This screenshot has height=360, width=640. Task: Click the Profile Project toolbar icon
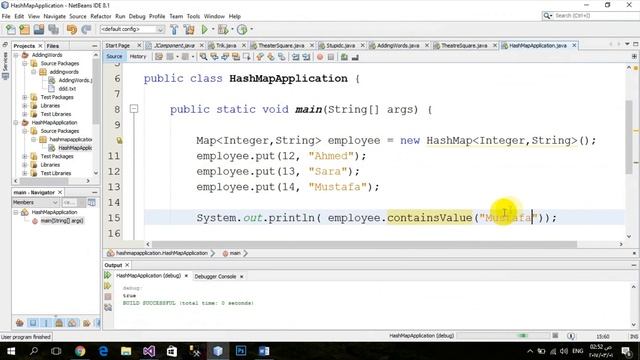click(242, 29)
